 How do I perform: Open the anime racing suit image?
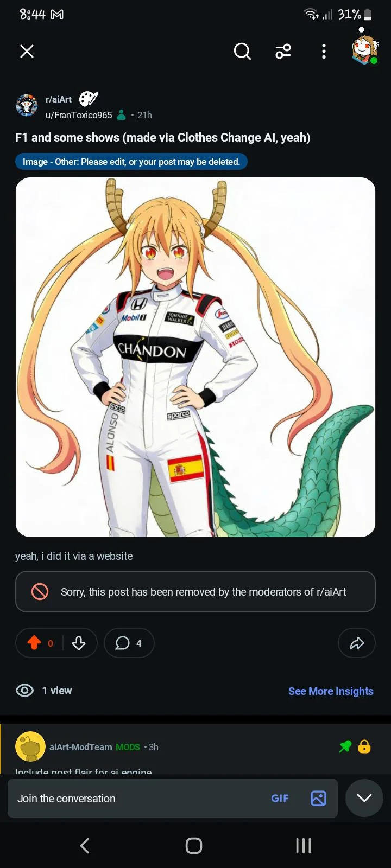[195, 357]
